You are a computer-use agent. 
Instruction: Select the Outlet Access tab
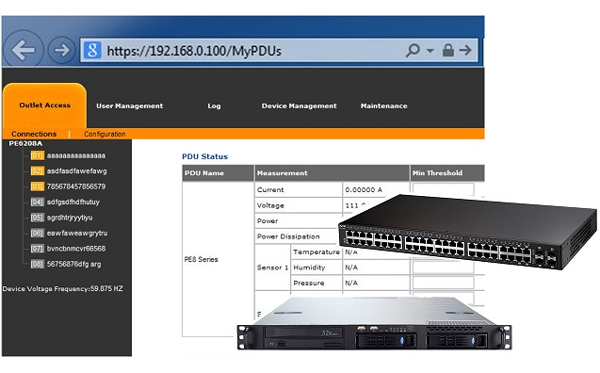[45, 105]
